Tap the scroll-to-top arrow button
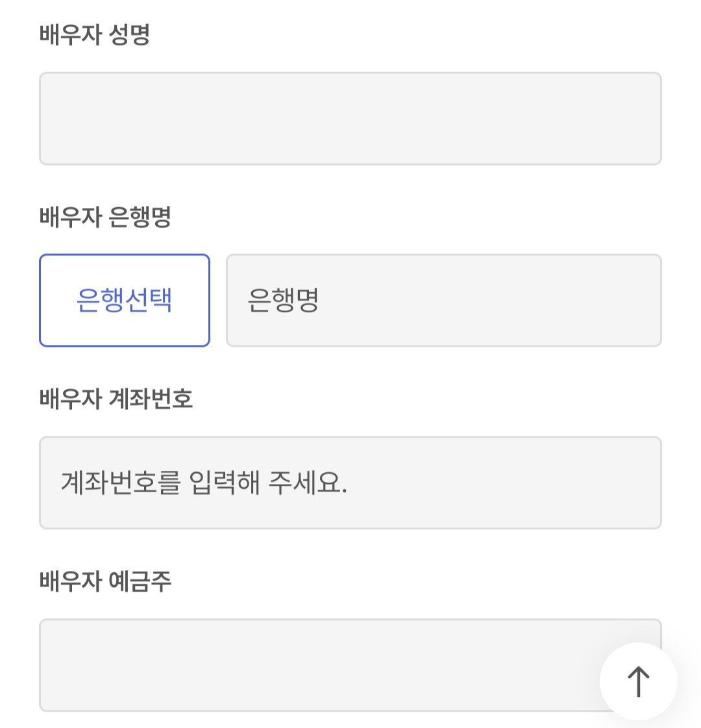This screenshot has height=728, width=701. [x=639, y=681]
